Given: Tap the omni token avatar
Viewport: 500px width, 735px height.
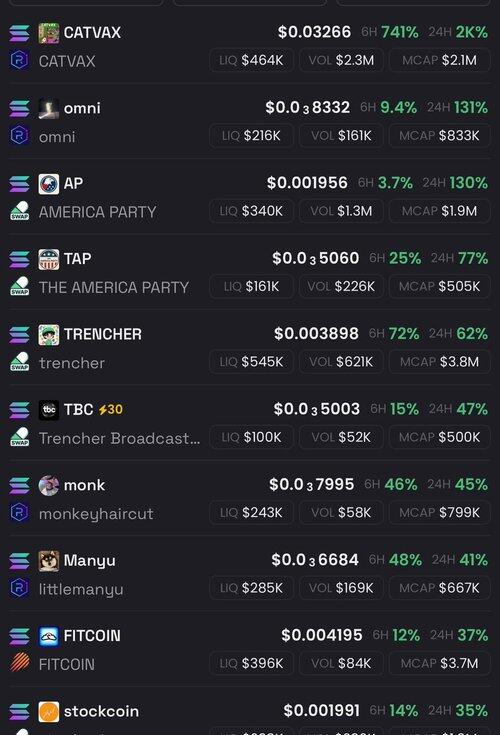Looking at the screenshot, I should click(x=49, y=108).
